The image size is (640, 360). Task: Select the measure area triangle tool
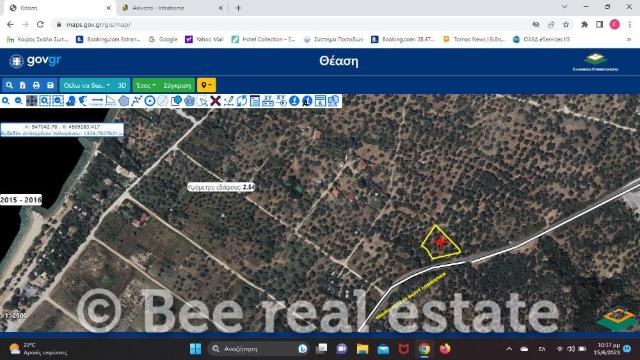[x=111, y=101]
